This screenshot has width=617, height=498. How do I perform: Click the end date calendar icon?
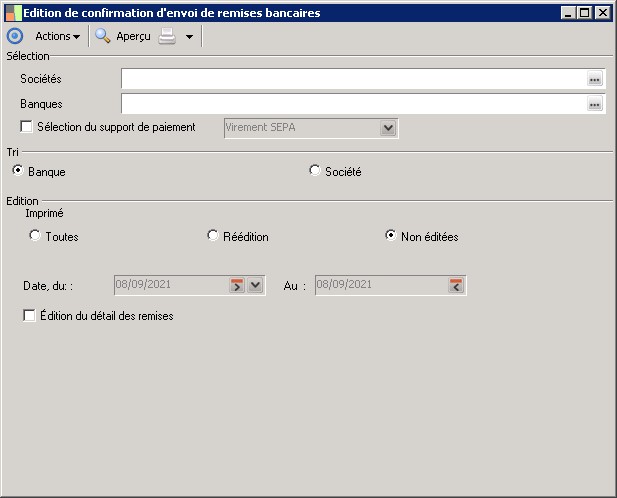click(x=456, y=285)
